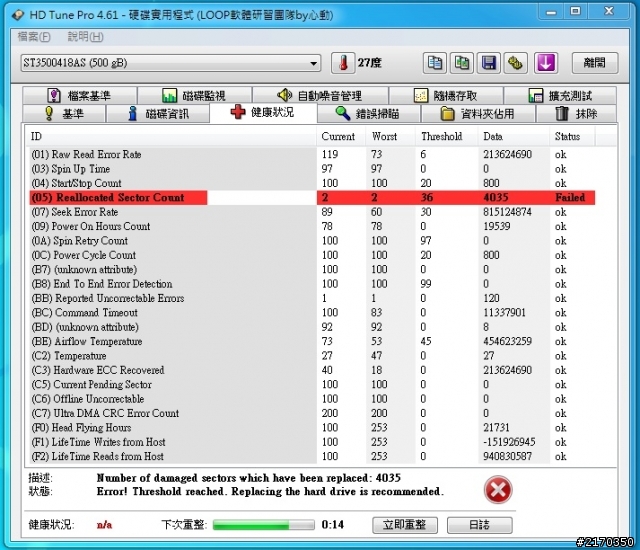Click the copy screenshot toolbar icon
Image resolution: width=640 pixels, height=550 pixels.
pyautogui.click(x=462, y=63)
